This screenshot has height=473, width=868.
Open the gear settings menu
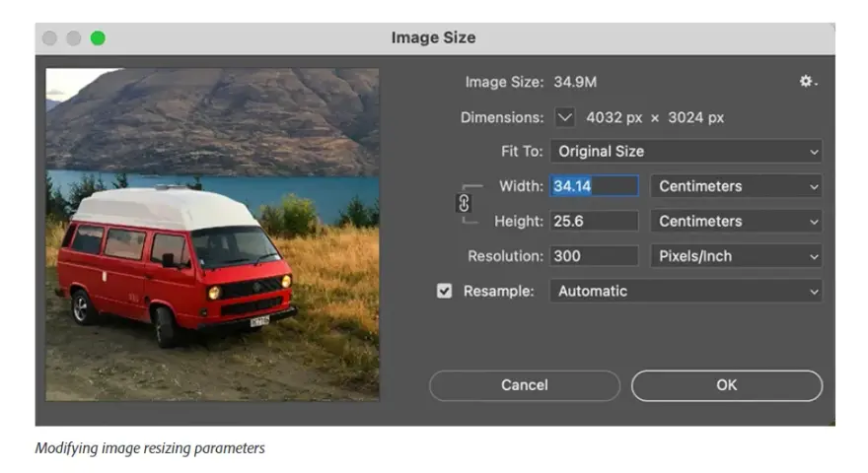[808, 82]
